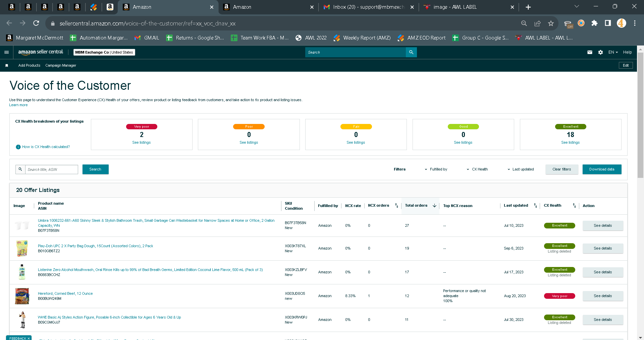The image size is (644, 340).
Task: Open Listerine Zero Alcohol Mouthwash product link
Action: coord(150,270)
